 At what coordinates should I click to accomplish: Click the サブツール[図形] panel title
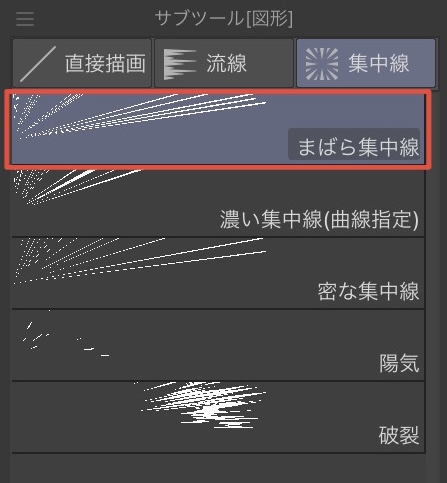[x=224, y=18]
